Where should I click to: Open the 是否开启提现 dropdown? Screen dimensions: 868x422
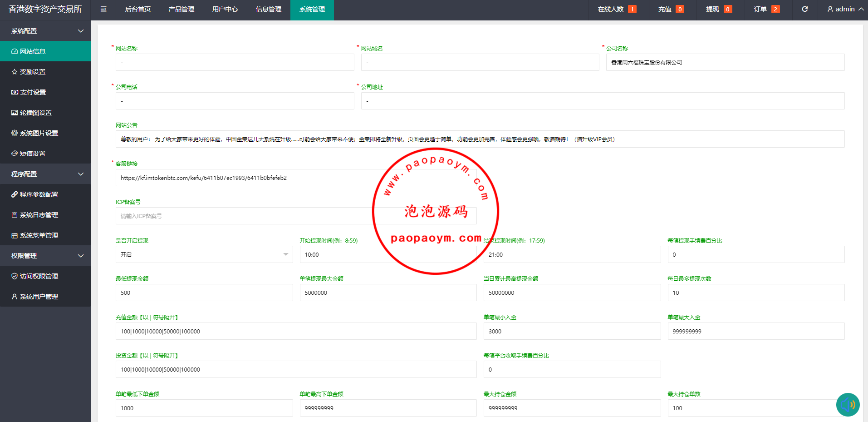[x=204, y=254]
